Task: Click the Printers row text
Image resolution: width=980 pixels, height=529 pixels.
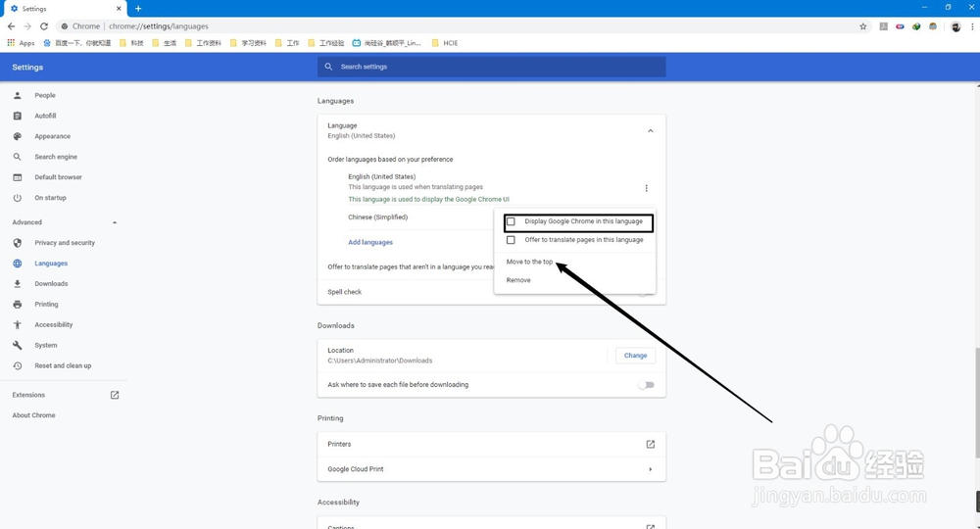Action: coord(339,444)
